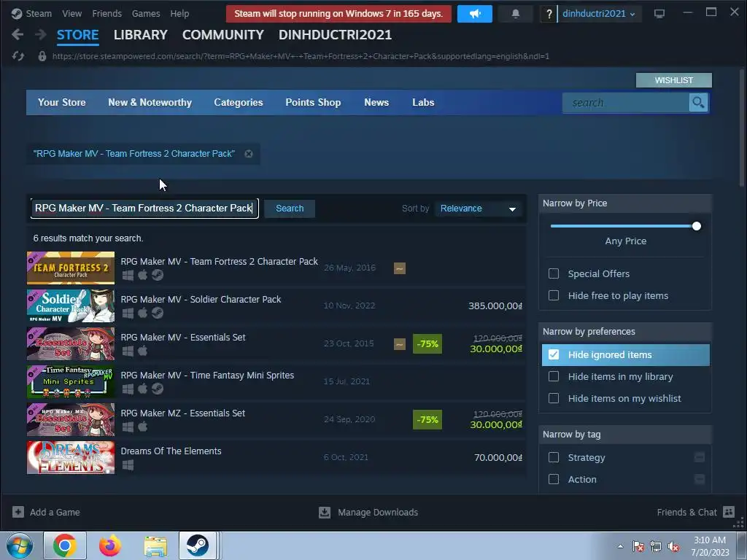This screenshot has width=747, height=560.
Task: Click Windows platform icon on Dreams Of The Elements
Action: (x=128, y=465)
